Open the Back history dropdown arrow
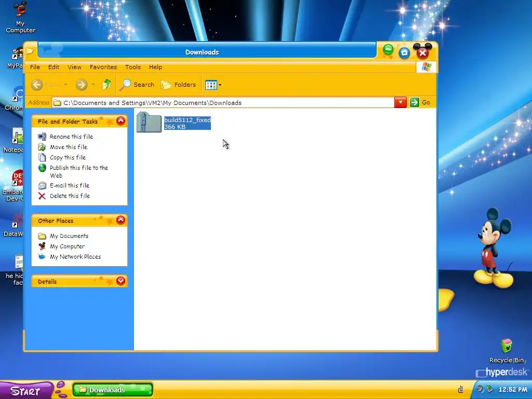Image resolution: width=532 pixels, height=399 pixels. point(66,85)
